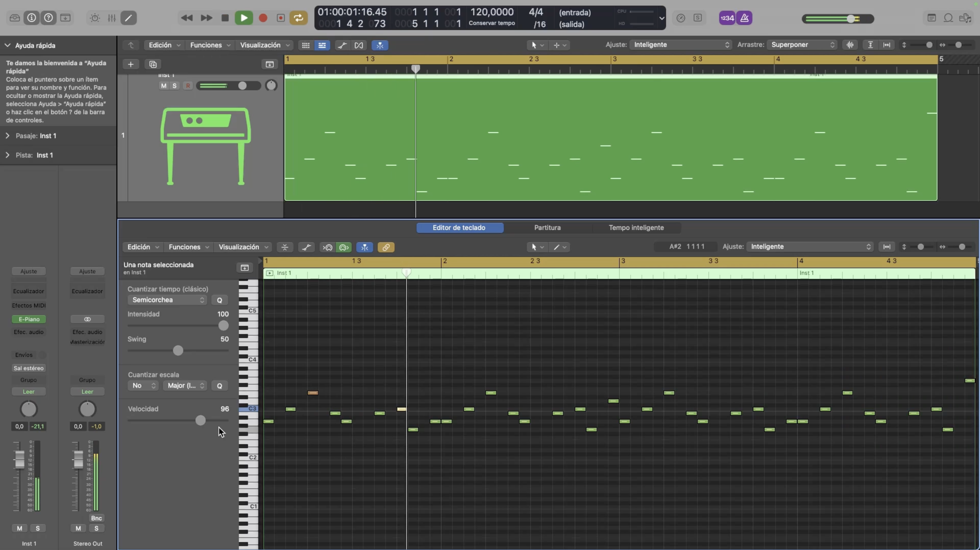
Task: Click the add track plus button
Action: (130, 64)
